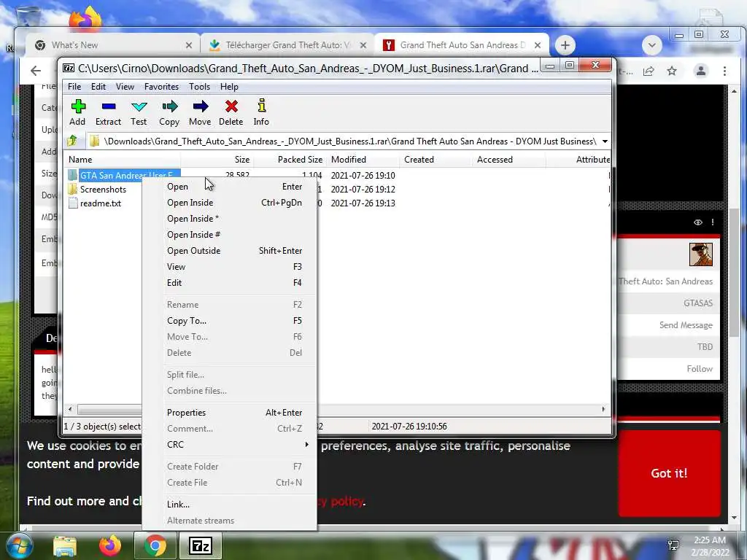Open the Help menu
The image size is (747, 560).
coord(229,87)
